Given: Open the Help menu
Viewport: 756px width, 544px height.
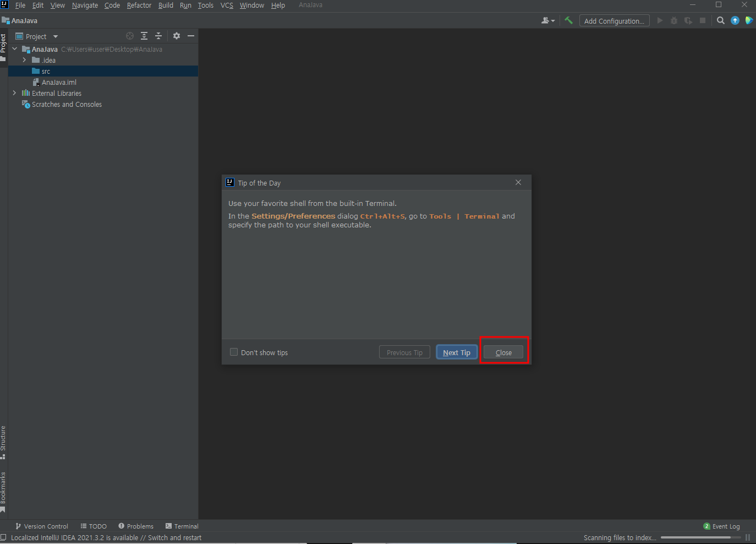Looking at the screenshot, I should pos(278,6).
